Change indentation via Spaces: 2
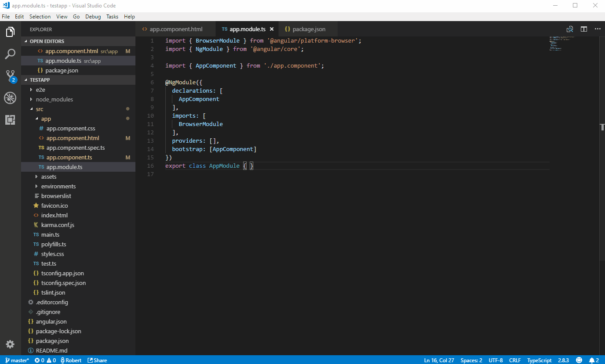The width and height of the screenshot is (605, 364). click(471, 360)
